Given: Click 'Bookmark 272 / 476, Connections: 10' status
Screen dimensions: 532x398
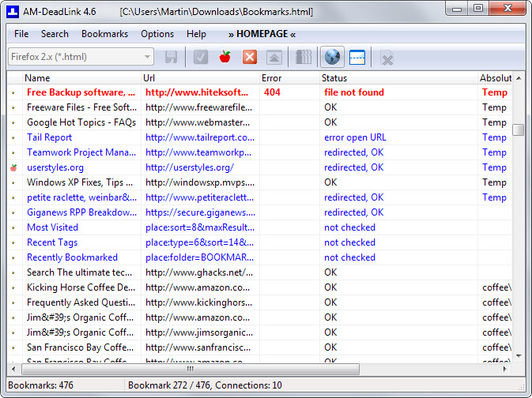Looking at the screenshot, I should click(205, 385).
